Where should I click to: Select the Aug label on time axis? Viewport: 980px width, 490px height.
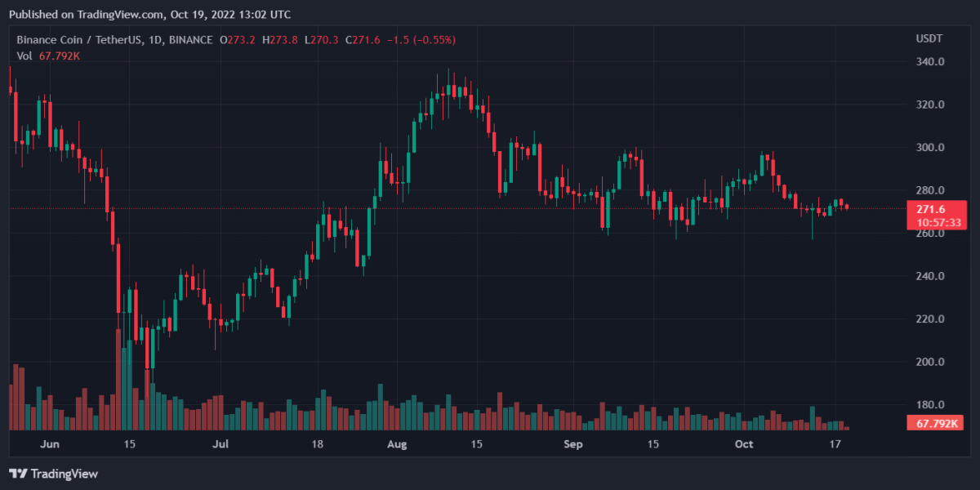[397, 444]
